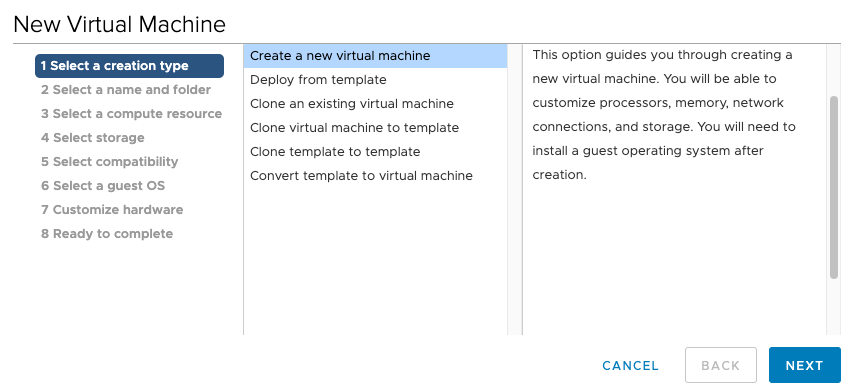Choose 'Clone an existing virtual machine'

(375, 104)
